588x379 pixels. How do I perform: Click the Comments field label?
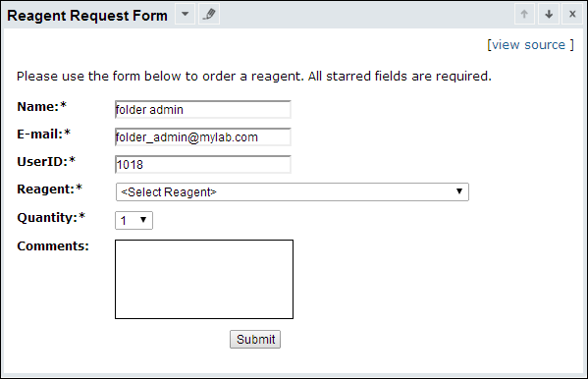tap(53, 245)
